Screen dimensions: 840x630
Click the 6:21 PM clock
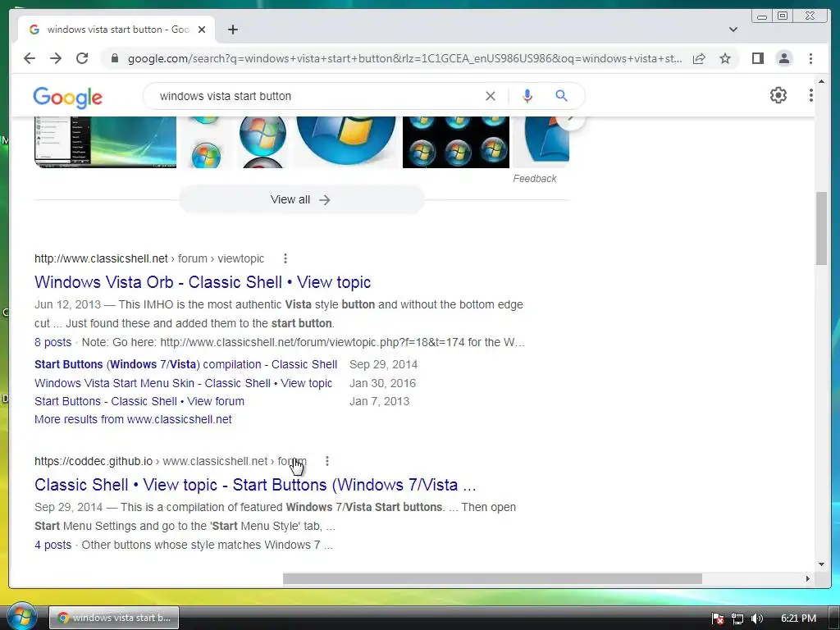click(798, 619)
